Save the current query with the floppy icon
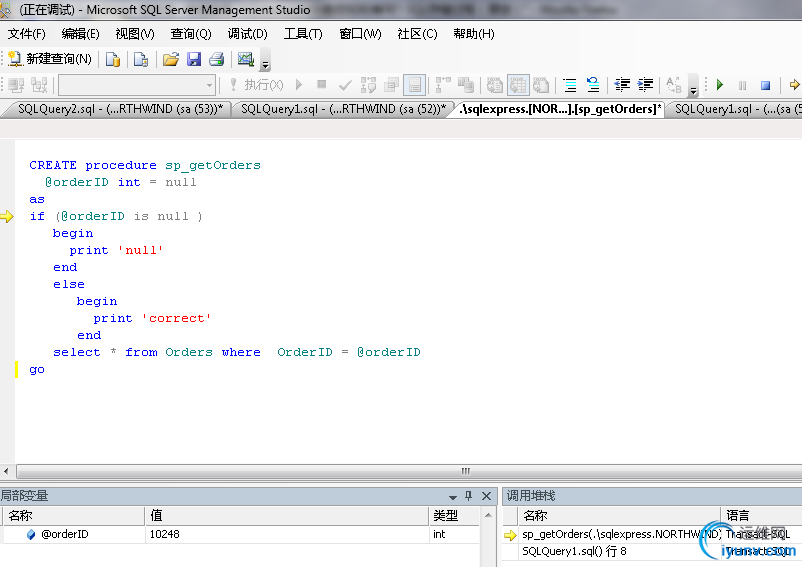Image resolution: width=802 pixels, height=567 pixels. point(194,59)
